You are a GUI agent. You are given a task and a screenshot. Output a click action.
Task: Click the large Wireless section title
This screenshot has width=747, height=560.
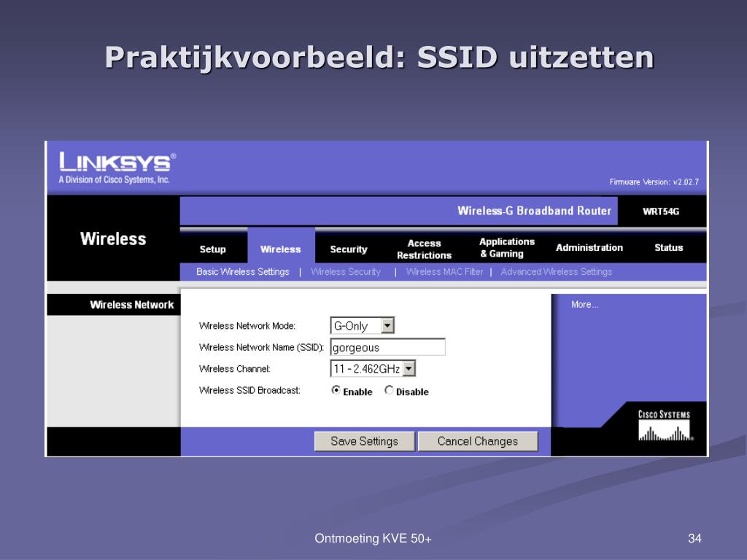(113, 238)
